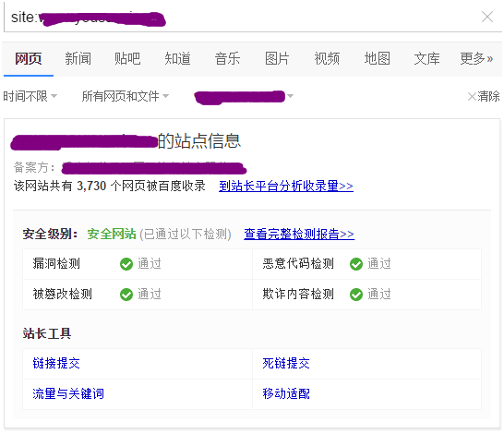Click 清除 to clear the filters
504x434 pixels.
(484, 96)
